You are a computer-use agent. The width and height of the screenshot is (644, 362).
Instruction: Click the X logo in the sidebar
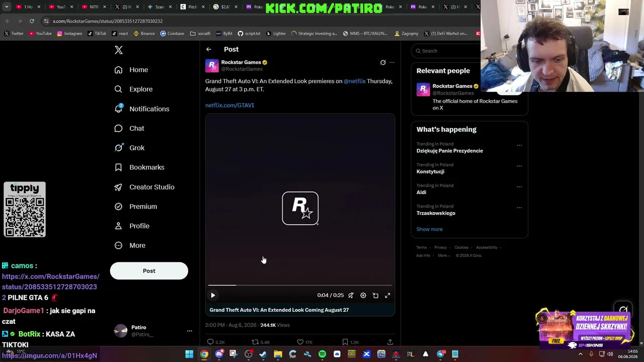[x=119, y=50]
